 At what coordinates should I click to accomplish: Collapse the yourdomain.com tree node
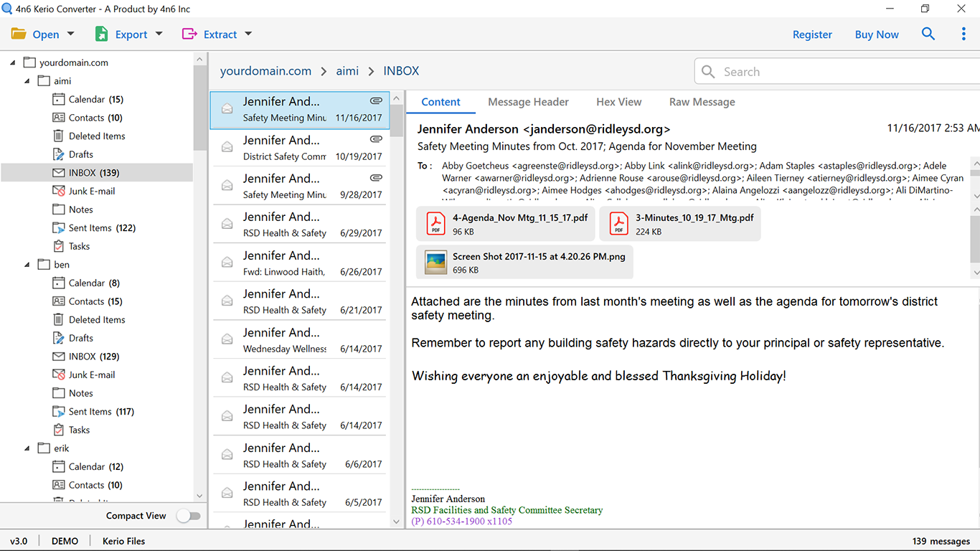pos(13,62)
